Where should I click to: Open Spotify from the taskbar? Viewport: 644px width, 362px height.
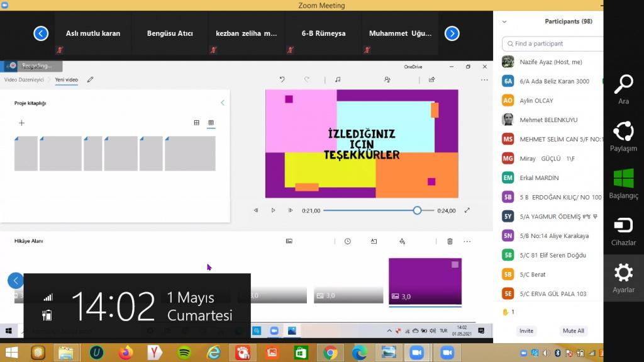(184, 353)
